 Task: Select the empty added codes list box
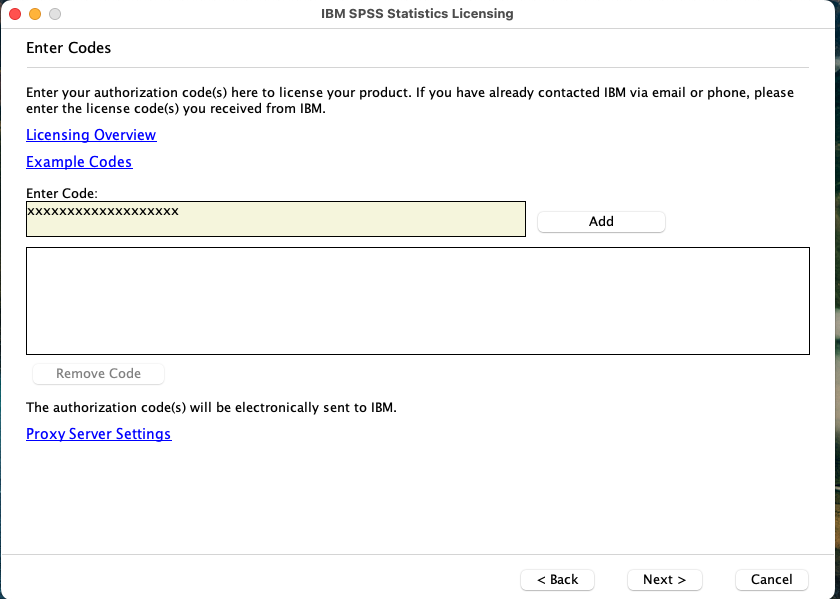click(x=417, y=301)
